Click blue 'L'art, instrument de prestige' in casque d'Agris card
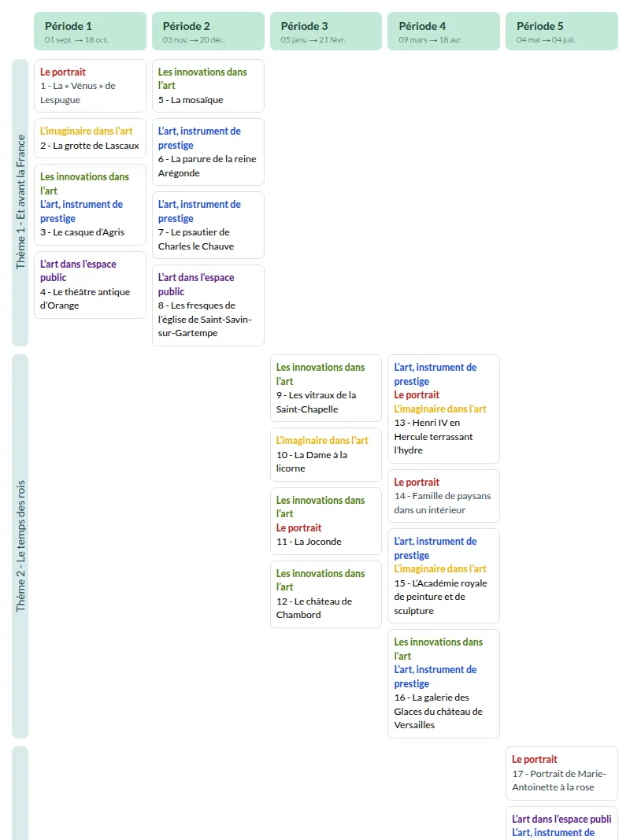Image resolution: width=630 pixels, height=840 pixels. tap(81, 211)
